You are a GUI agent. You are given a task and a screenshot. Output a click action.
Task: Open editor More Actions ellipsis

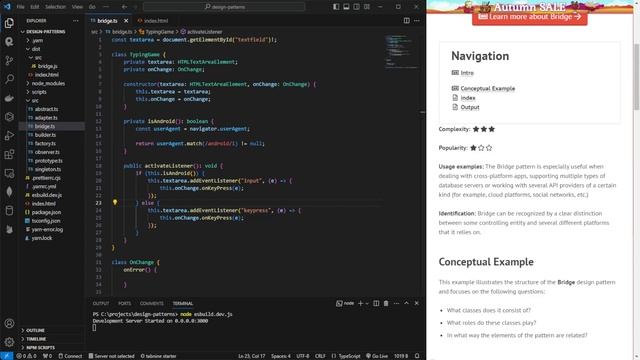coord(417,20)
